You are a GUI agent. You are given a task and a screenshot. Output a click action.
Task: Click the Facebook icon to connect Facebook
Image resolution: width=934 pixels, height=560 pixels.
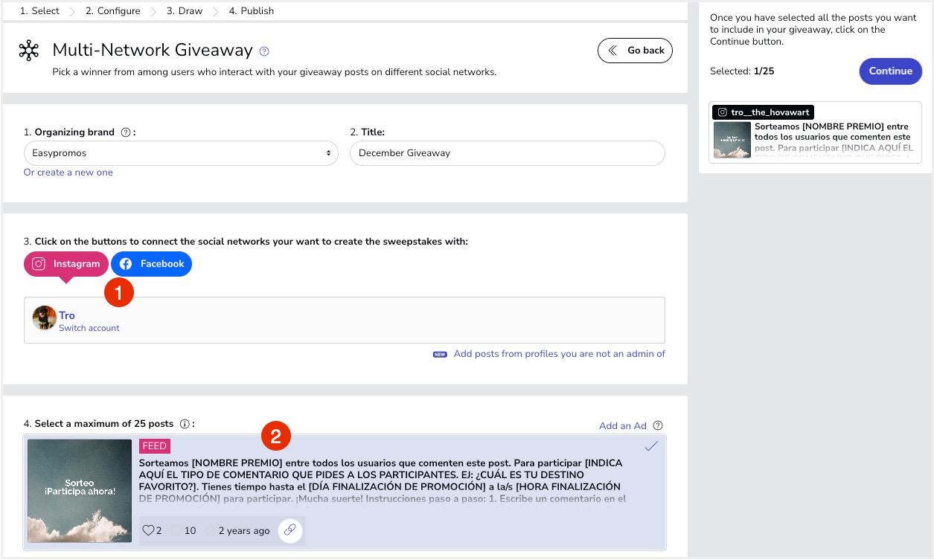pos(124,263)
